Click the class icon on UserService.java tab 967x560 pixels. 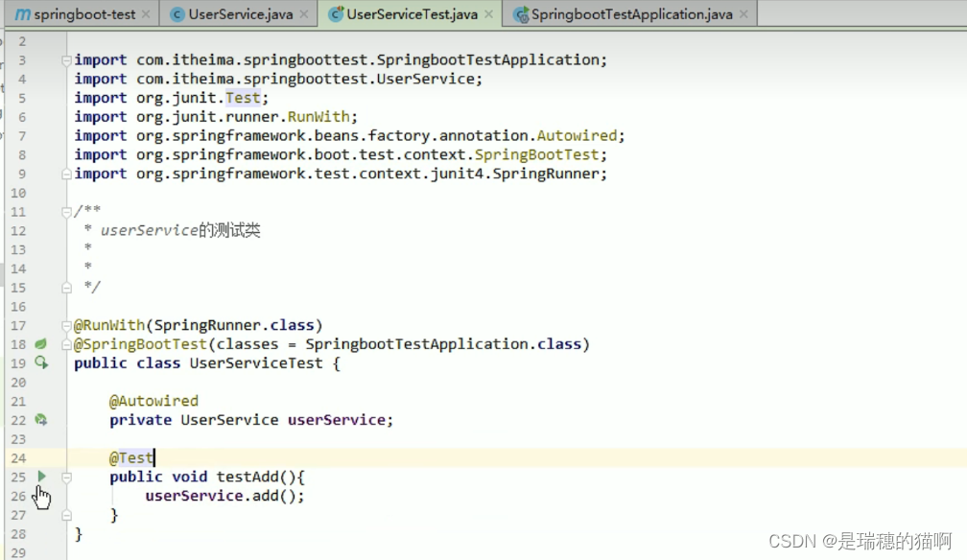(177, 13)
